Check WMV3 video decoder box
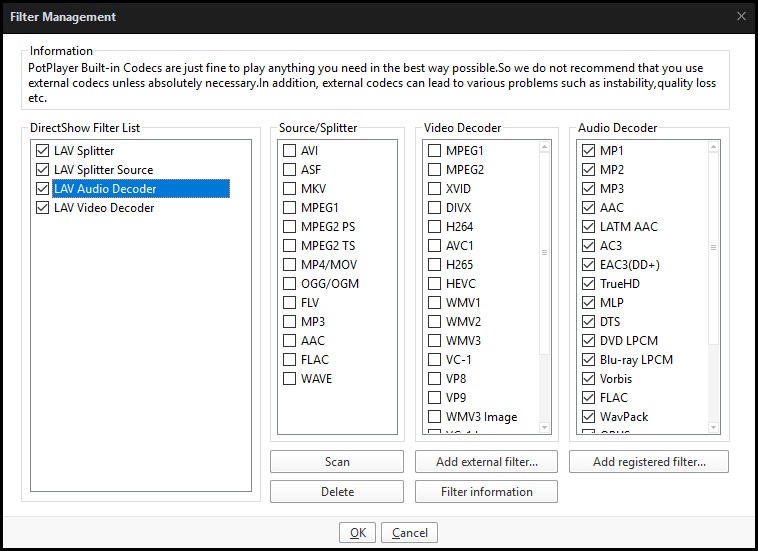 coord(435,341)
